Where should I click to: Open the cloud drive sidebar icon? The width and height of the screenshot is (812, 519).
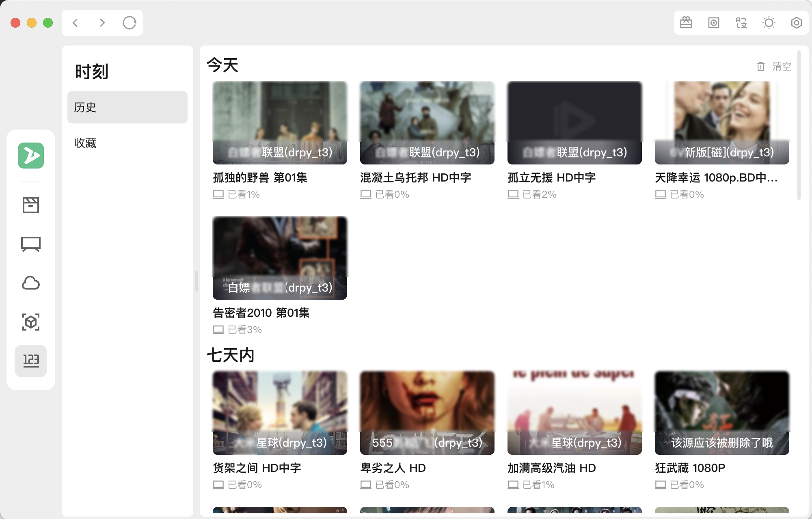click(x=31, y=283)
